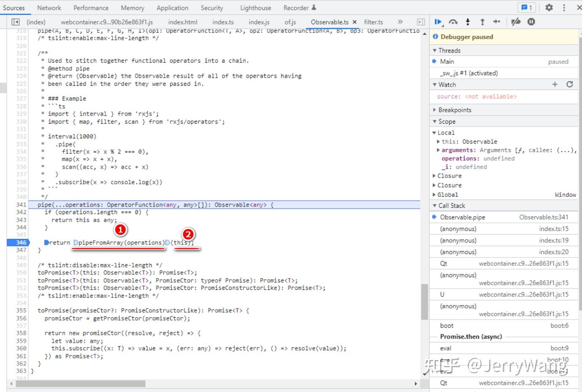Step out of the current function
582x392 pixels.
point(482,22)
